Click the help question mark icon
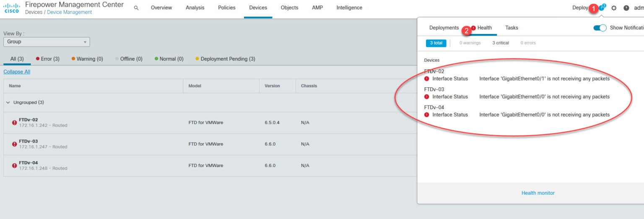The width and height of the screenshot is (644, 219). (626, 8)
